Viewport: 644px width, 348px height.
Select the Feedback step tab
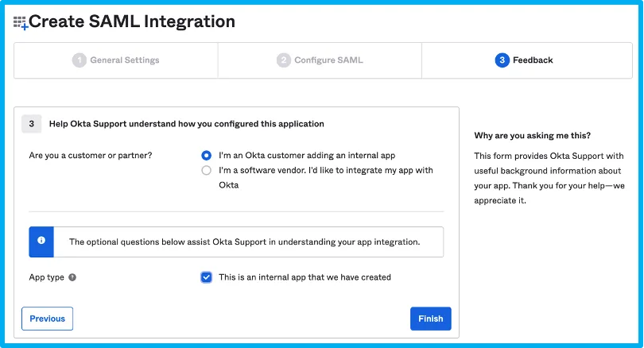pyautogui.click(x=527, y=60)
